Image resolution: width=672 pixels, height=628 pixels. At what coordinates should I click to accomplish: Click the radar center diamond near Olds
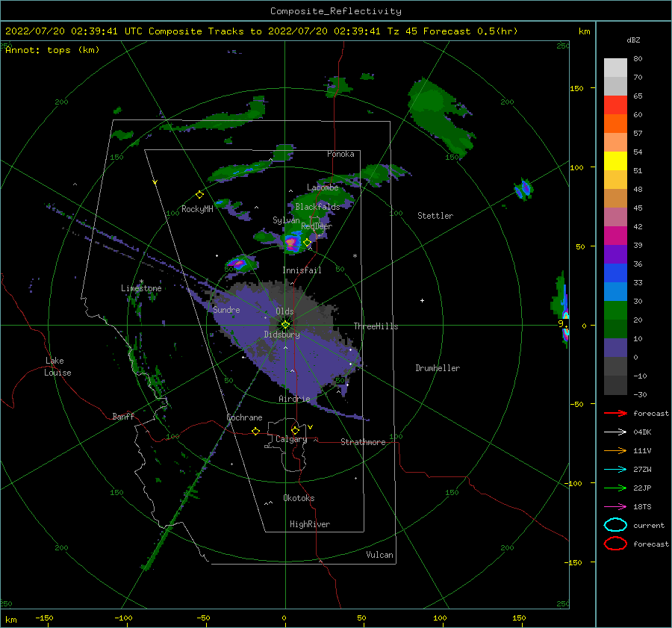pos(285,325)
